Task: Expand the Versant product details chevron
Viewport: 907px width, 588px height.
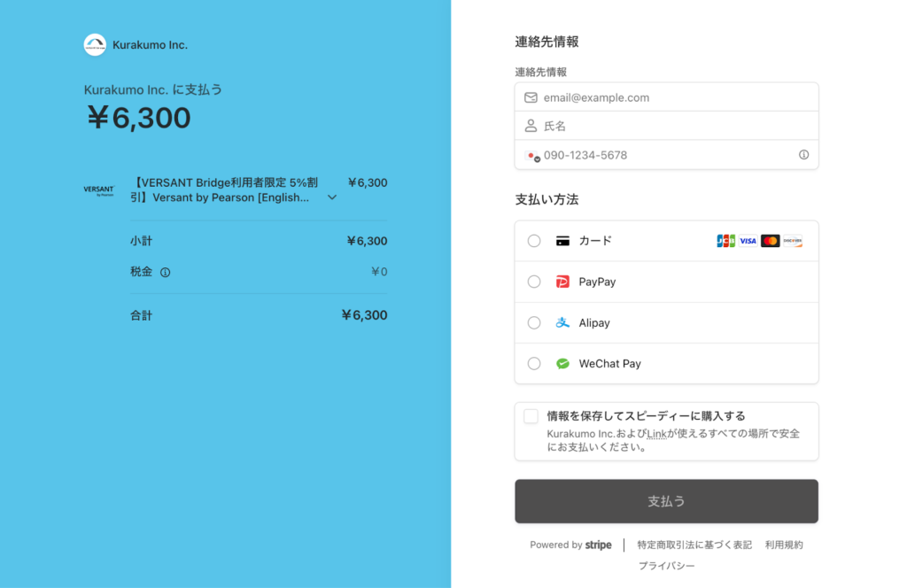Action: pos(332,197)
